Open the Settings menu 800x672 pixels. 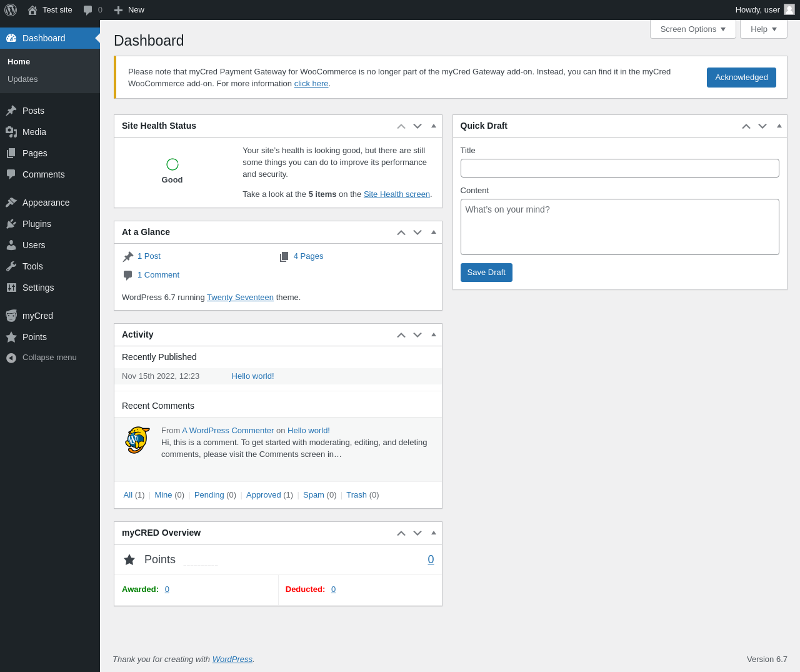[x=50, y=288]
